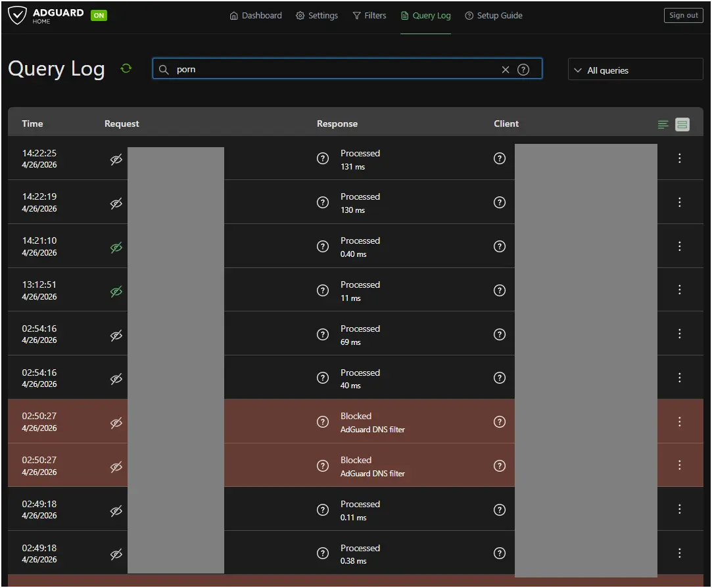
Task: Open the three-dot menu for the 0.38 ms row
Action: point(679,553)
